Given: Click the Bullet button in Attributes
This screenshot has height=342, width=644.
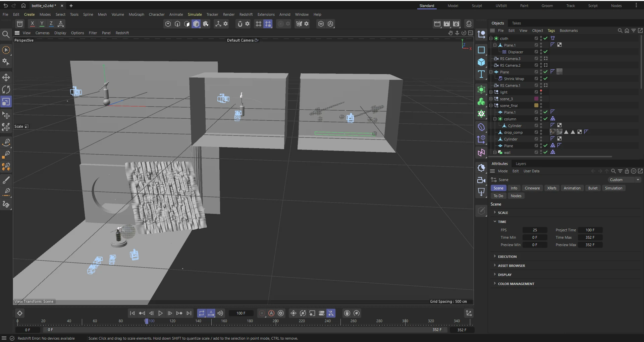Looking at the screenshot, I should point(592,188).
